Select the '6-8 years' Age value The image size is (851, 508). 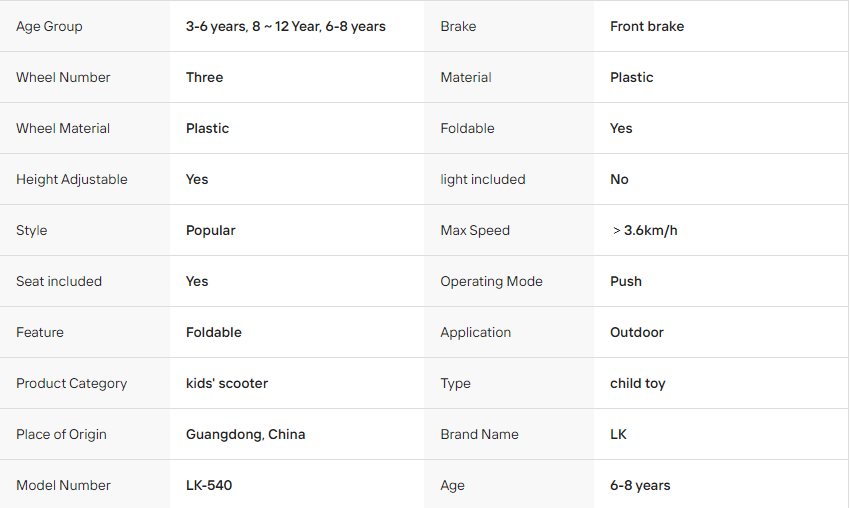(640, 485)
